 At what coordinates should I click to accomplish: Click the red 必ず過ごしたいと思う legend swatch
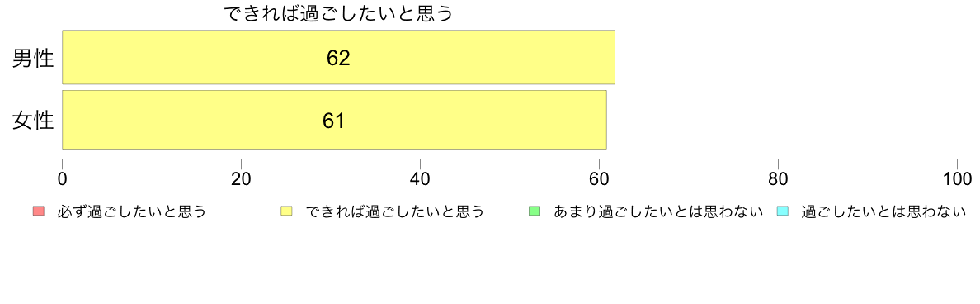tap(39, 211)
